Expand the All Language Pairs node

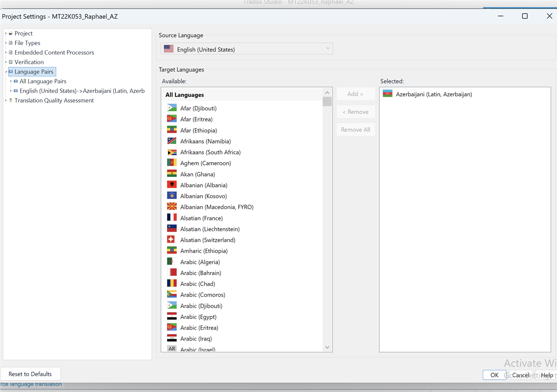pyautogui.click(x=11, y=81)
